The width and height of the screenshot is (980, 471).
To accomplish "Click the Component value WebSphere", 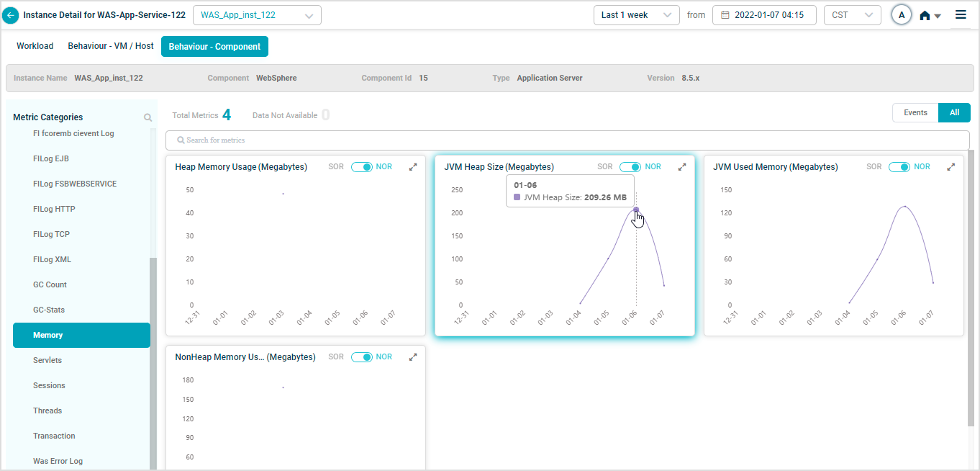I will (x=276, y=78).
